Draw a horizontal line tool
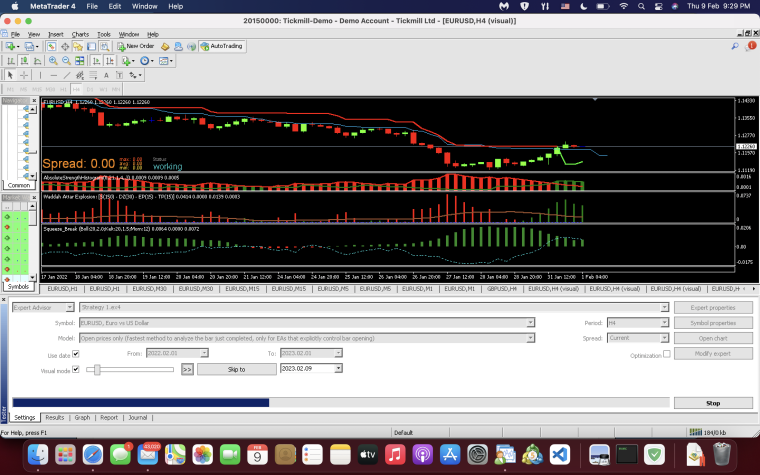This screenshot has height=475, width=760. 53,75
